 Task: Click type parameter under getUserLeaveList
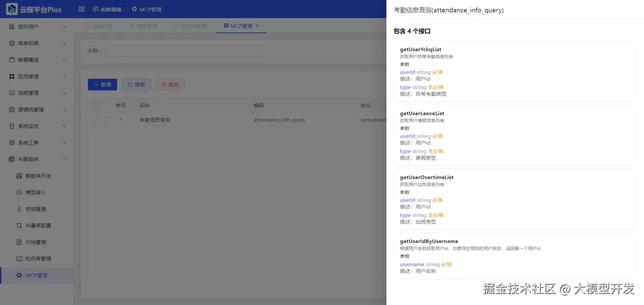point(405,152)
